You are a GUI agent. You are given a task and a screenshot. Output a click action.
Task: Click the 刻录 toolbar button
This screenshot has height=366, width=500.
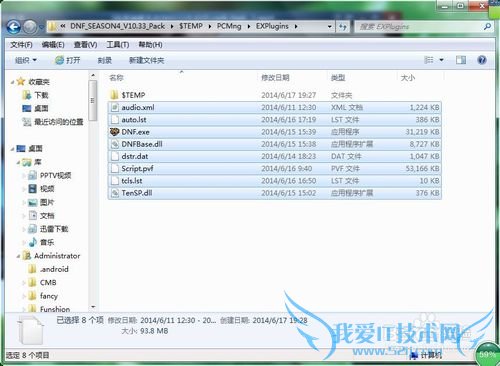tap(104, 60)
